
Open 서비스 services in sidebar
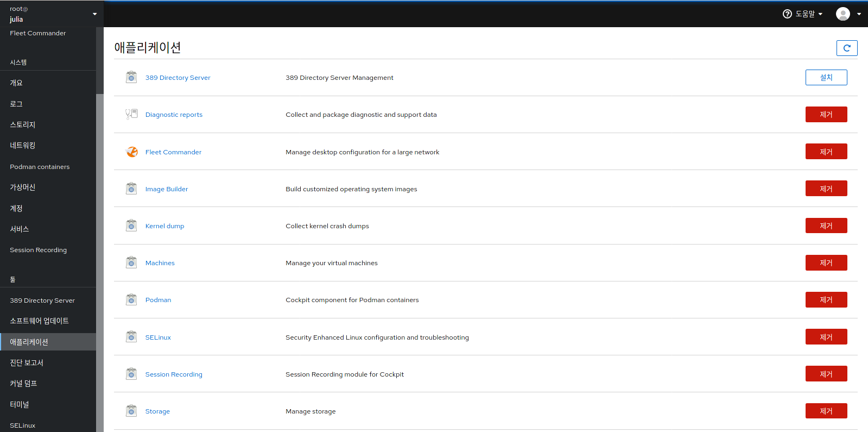48,229
